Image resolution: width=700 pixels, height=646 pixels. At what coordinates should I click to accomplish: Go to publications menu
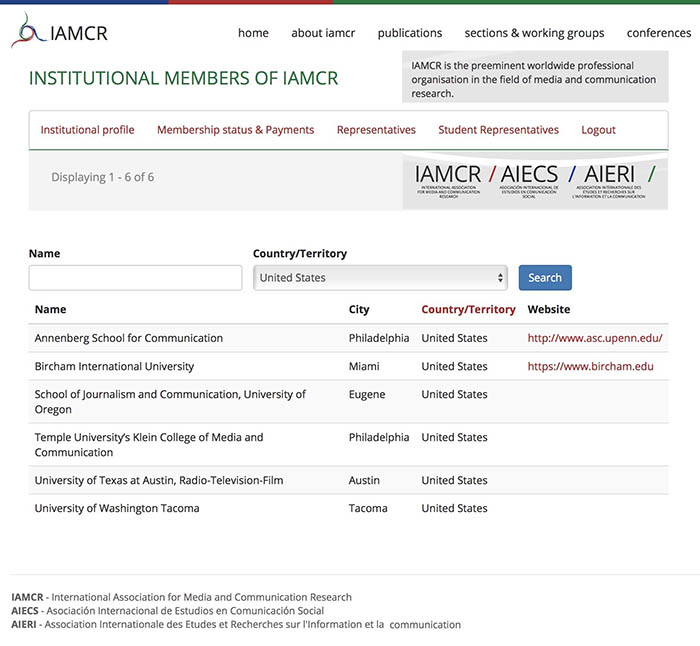[x=409, y=33]
